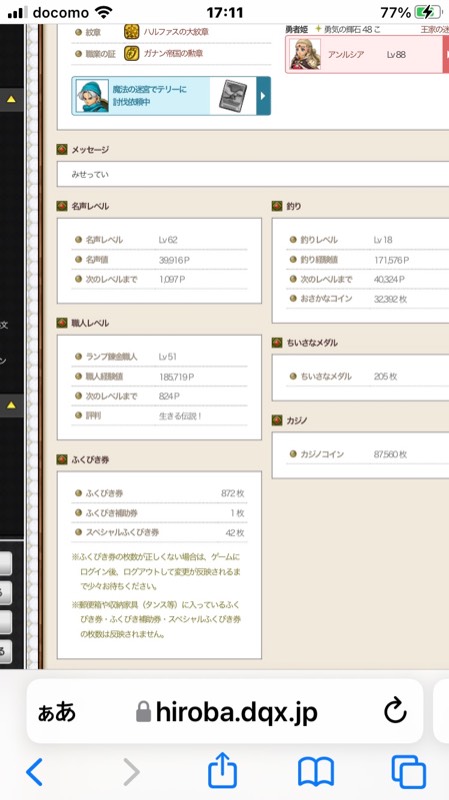449x800 pixels.
Task: Select the 釣りレベル value Lv18
Action: 383,240
